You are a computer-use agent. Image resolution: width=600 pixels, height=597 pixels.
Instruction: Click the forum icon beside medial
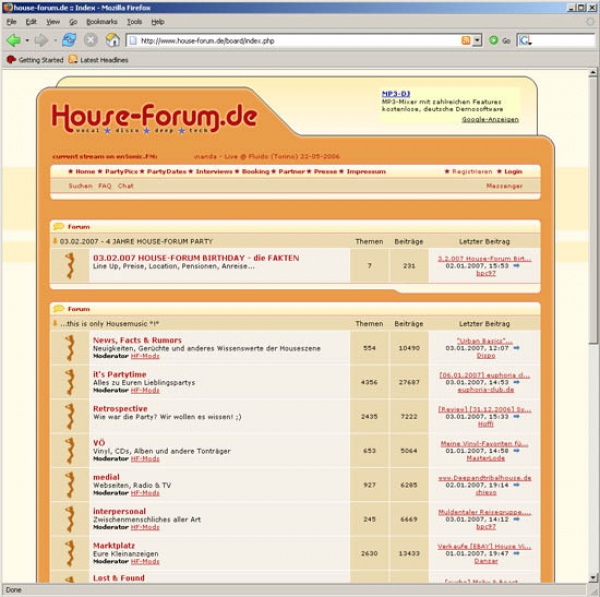point(70,485)
